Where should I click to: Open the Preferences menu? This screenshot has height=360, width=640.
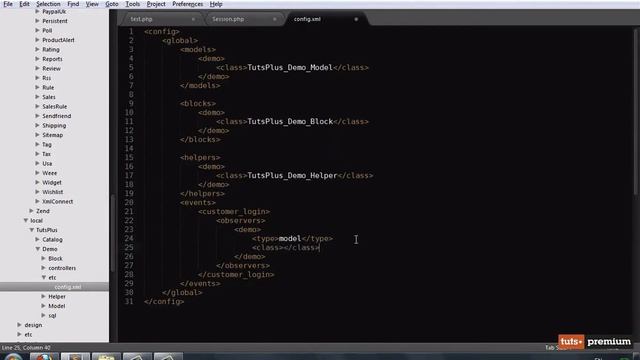pos(187,4)
